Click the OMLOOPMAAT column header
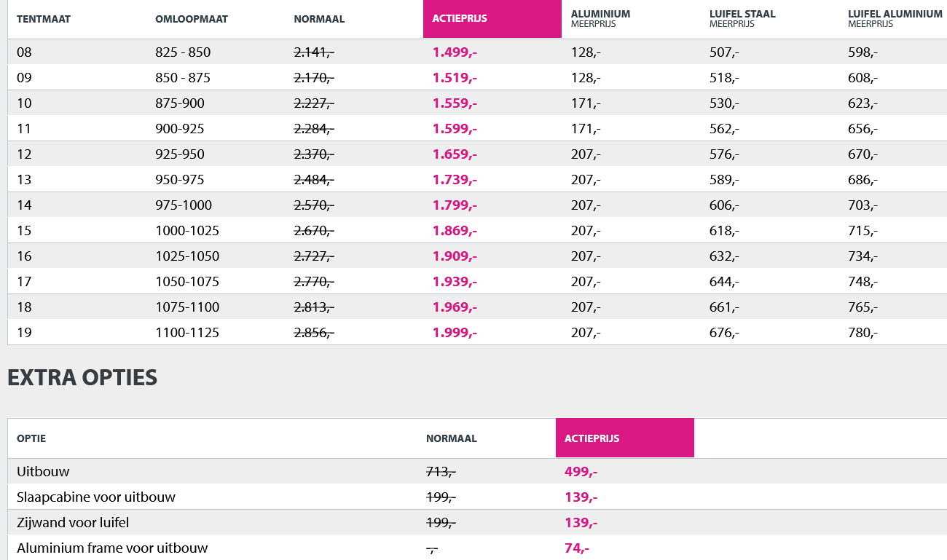 tap(192, 19)
